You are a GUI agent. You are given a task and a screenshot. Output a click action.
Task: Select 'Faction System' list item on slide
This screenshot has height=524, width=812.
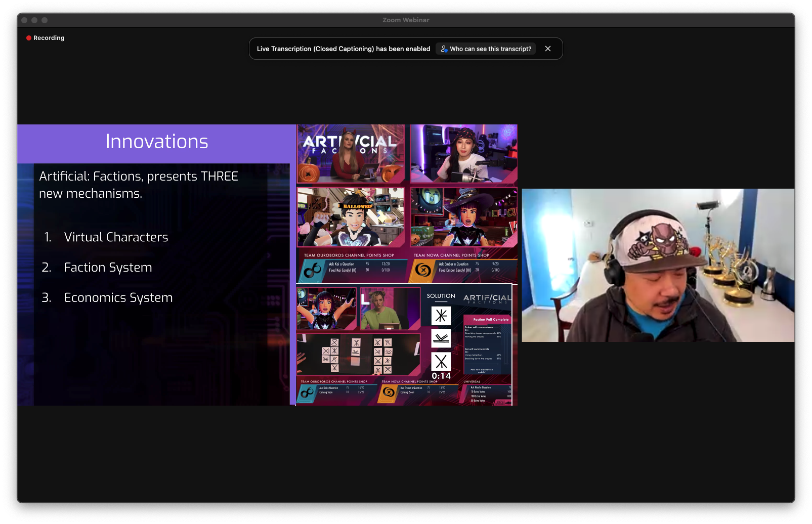click(108, 268)
